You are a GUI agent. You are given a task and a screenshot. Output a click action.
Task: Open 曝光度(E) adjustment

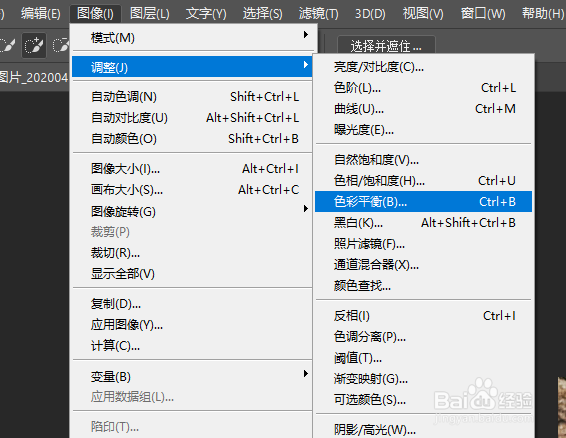click(423, 130)
